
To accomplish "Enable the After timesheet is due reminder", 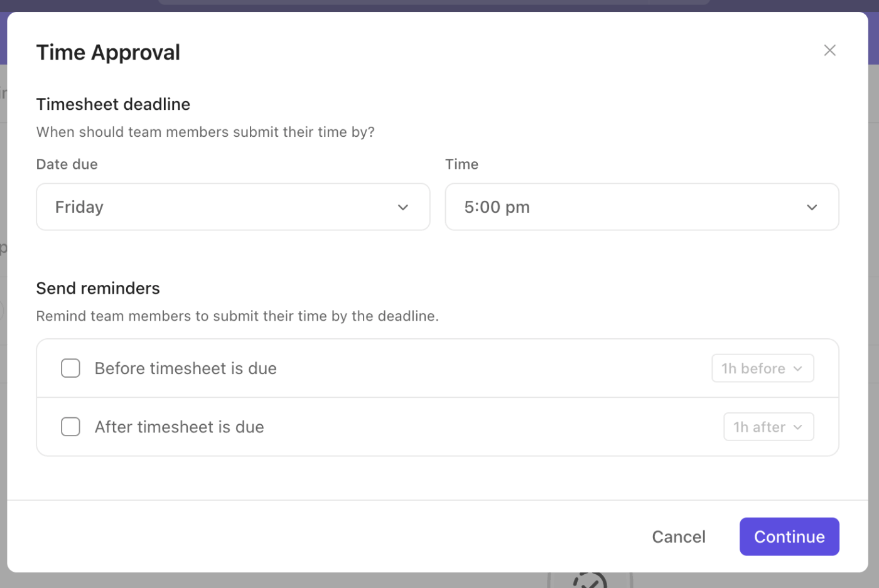I will [x=70, y=427].
